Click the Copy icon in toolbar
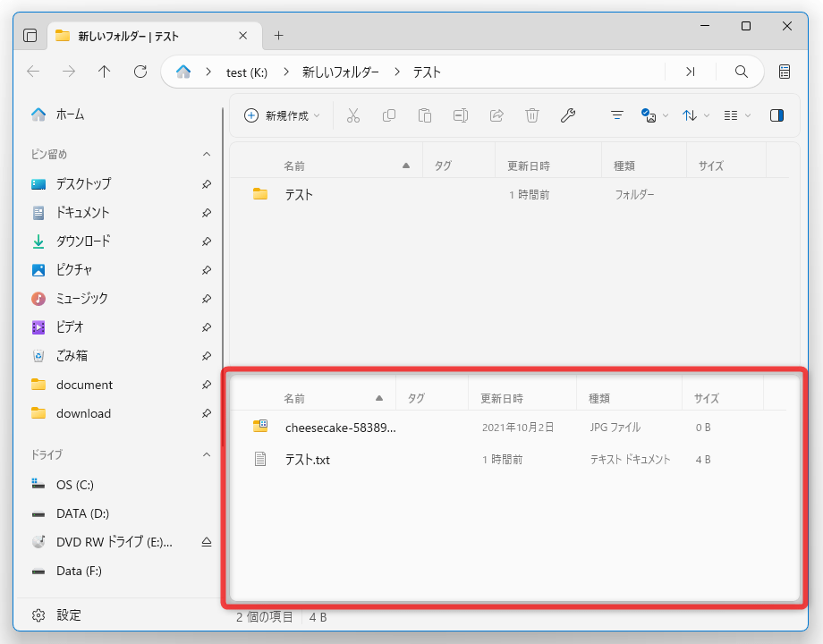 pos(389,115)
